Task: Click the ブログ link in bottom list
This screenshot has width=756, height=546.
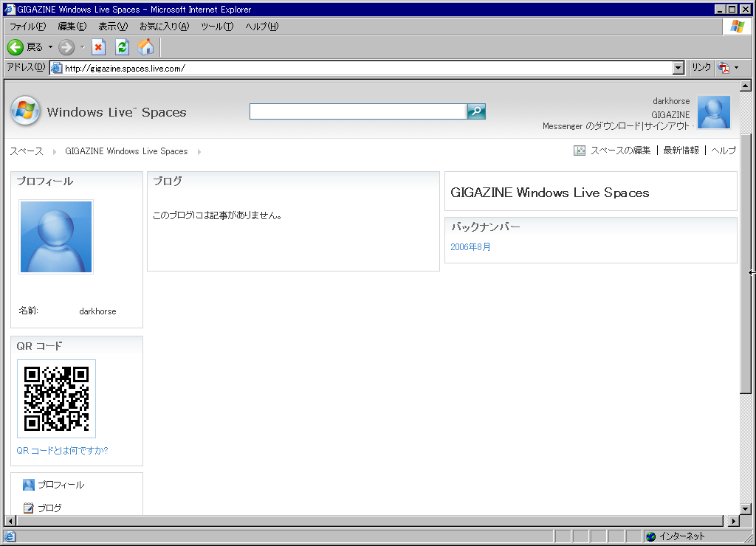Action: click(x=49, y=508)
